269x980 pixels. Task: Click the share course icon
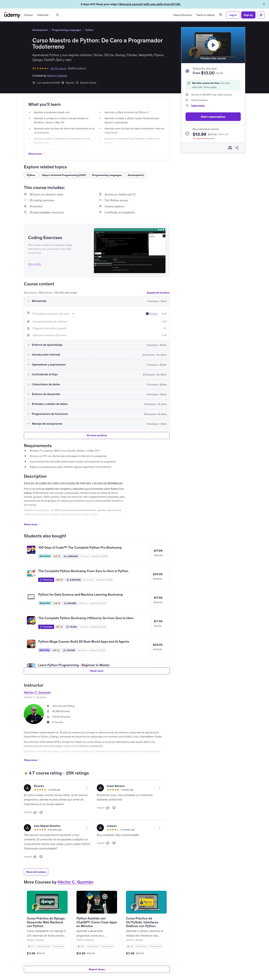(237, 148)
